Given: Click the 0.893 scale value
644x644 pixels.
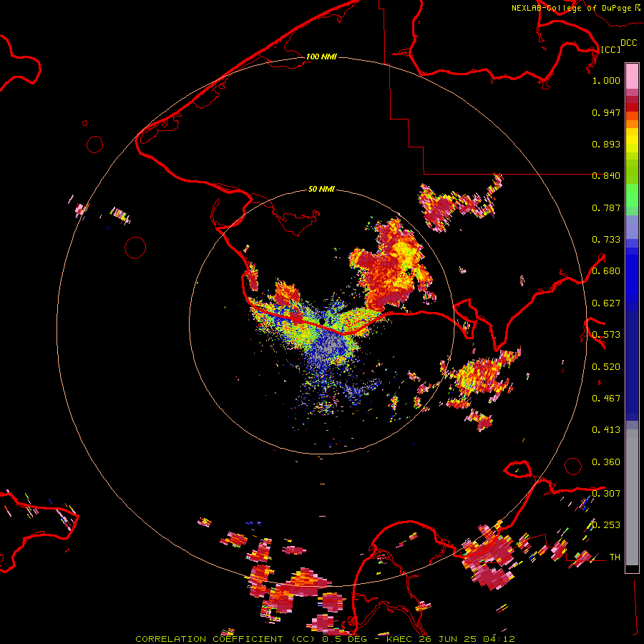Looking at the screenshot, I should click(606, 144).
